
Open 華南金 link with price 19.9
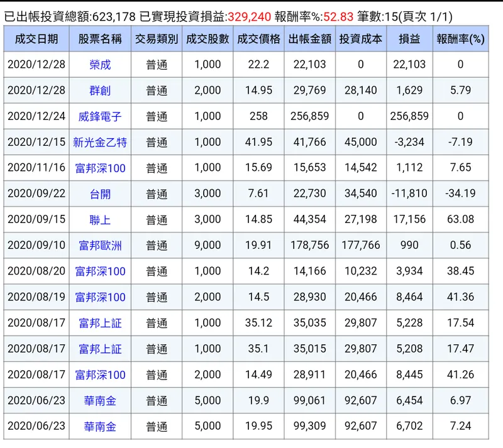click(x=100, y=400)
